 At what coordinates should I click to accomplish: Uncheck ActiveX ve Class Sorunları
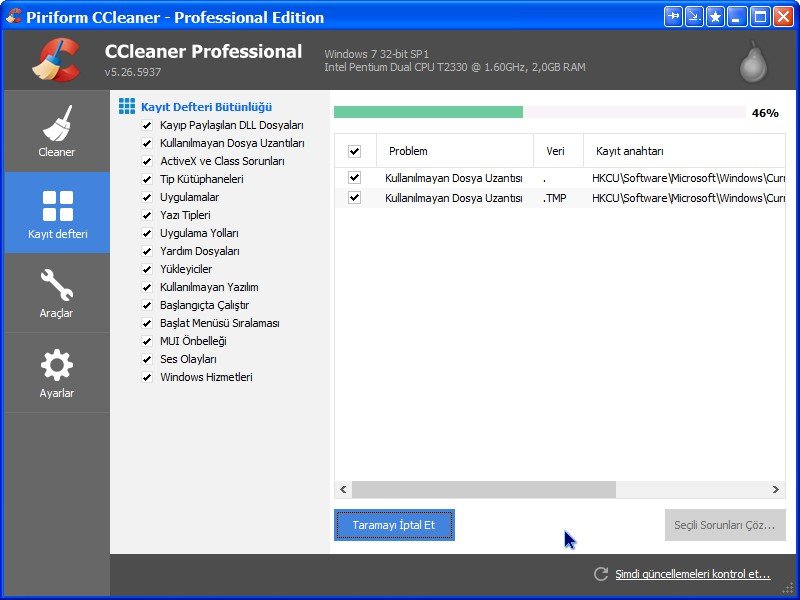click(x=147, y=161)
